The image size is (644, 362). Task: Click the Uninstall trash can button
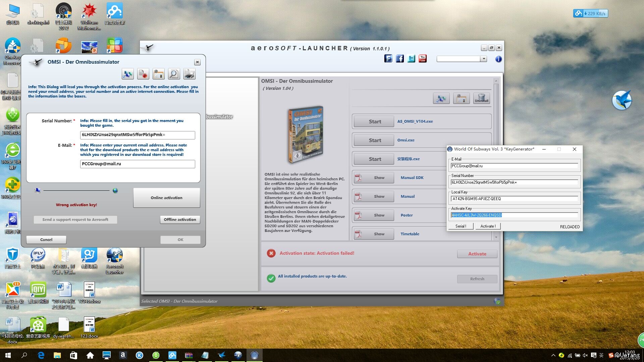pyautogui.click(x=482, y=99)
